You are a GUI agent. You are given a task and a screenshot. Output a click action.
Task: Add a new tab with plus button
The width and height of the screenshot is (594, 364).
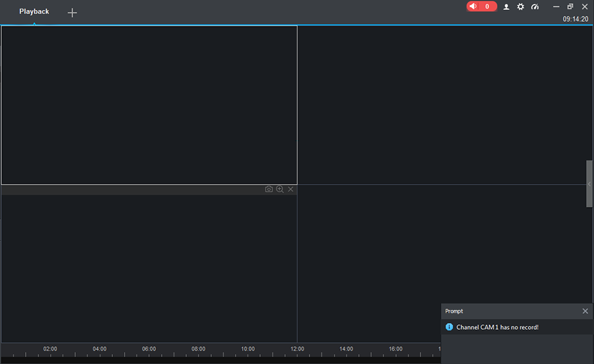pyautogui.click(x=73, y=13)
